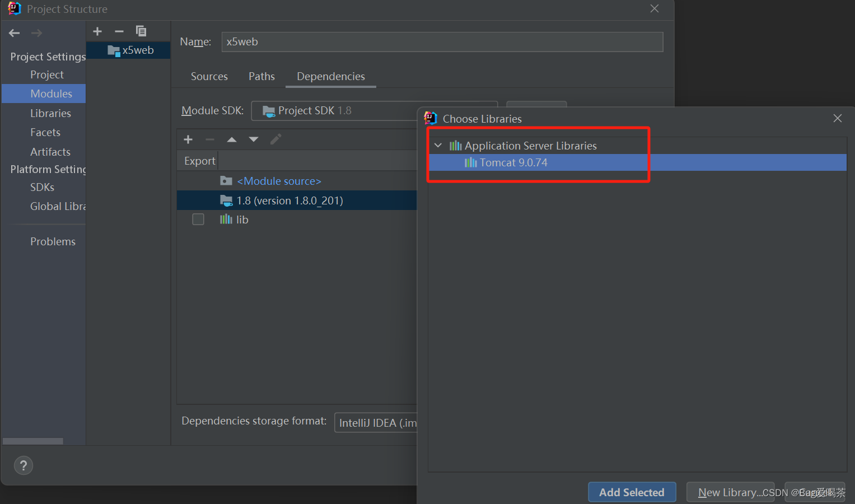This screenshot has width=855, height=504.
Task: Go back with the left arrow
Action: [15, 33]
